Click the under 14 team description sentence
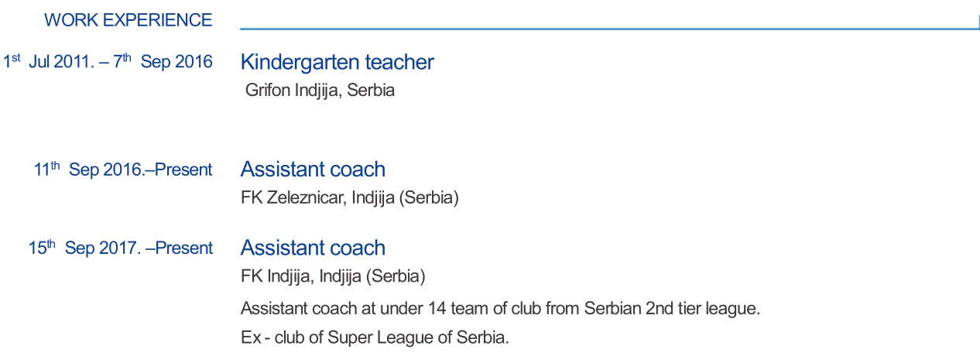 [500, 309]
